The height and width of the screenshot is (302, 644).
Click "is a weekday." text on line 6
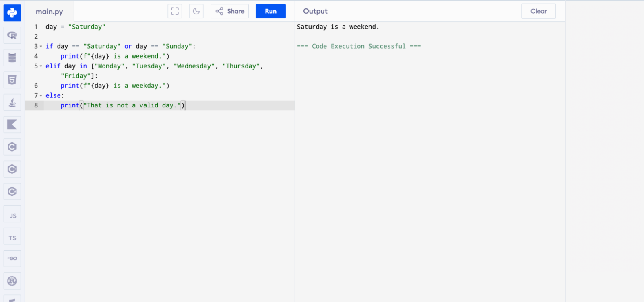pos(137,86)
